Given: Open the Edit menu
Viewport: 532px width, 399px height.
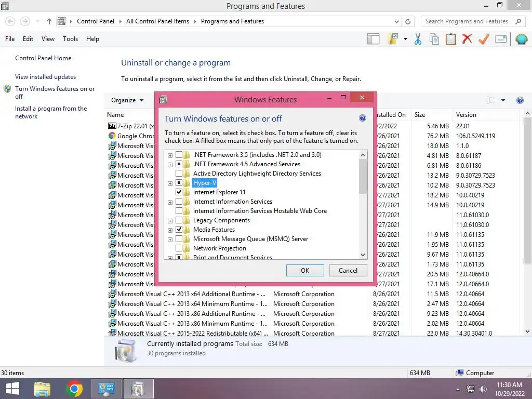Looking at the screenshot, I should coord(28,38).
